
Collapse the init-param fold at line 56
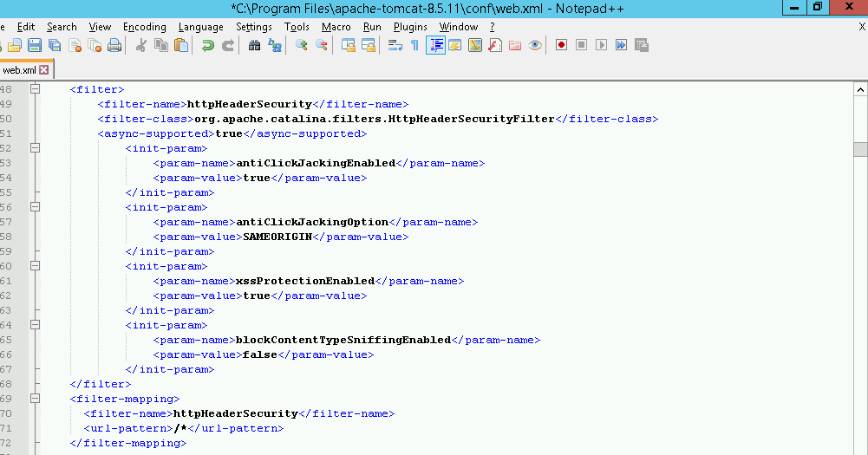click(35, 207)
